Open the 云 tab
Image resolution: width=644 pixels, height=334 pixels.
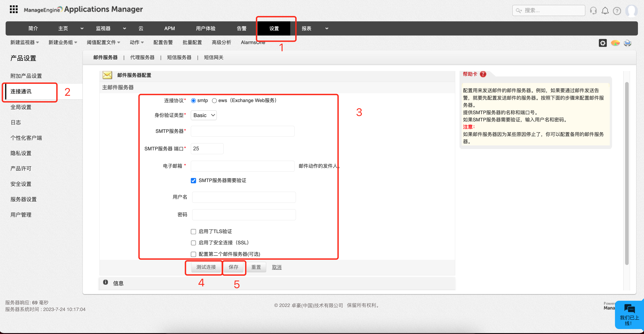click(x=141, y=29)
